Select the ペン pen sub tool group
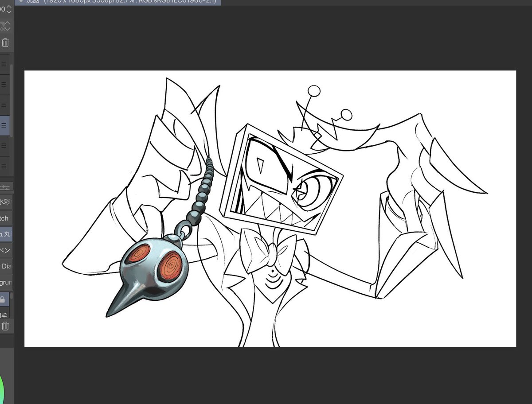The width and height of the screenshot is (532, 404). coord(5,250)
